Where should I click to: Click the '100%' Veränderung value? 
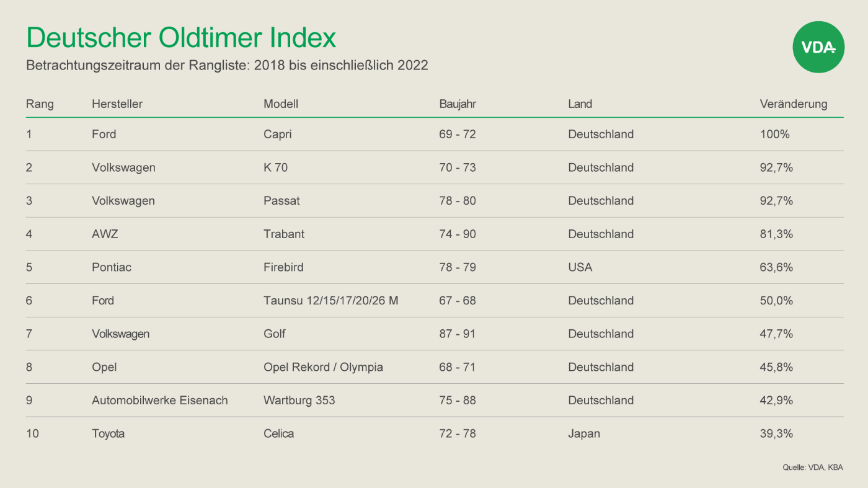pos(775,134)
